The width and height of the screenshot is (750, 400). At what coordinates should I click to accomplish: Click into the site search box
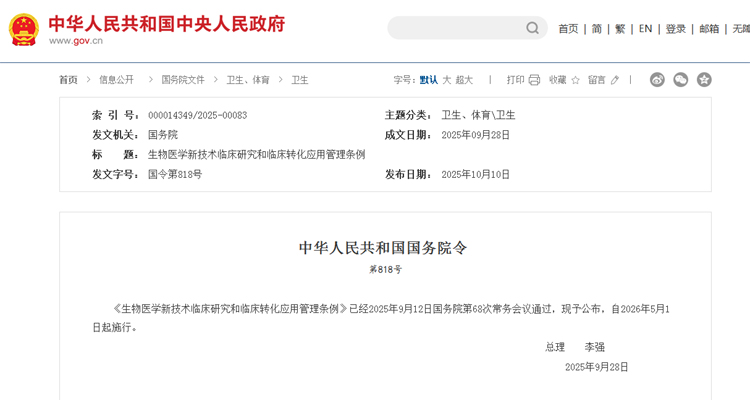click(455, 28)
